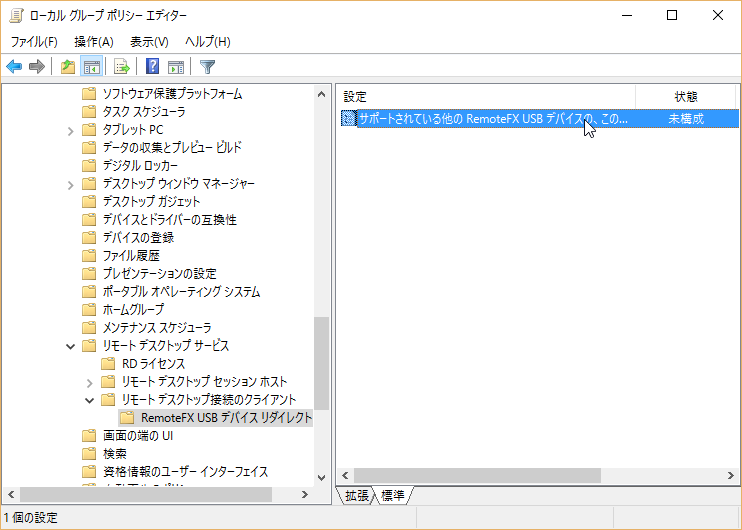The width and height of the screenshot is (742, 530).
Task: Collapse リモート デスクトップ接続のクライアント node
Action: [x=89, y=400]
